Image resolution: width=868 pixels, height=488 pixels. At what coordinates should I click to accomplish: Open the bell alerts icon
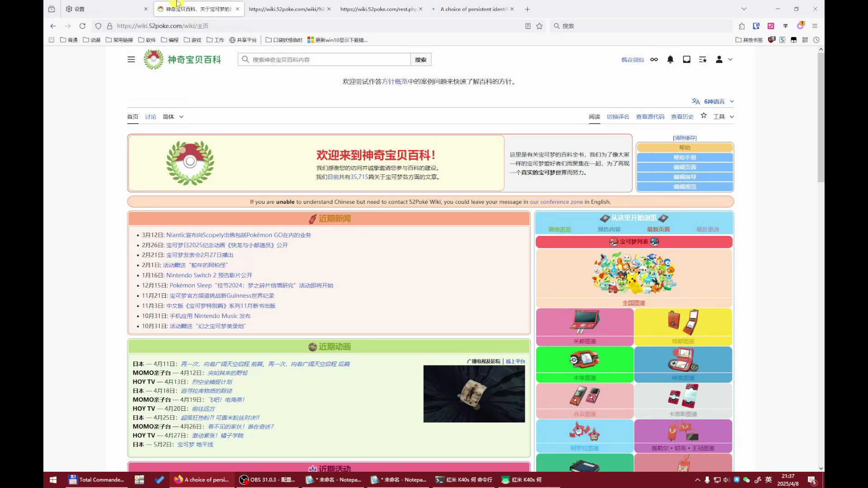coord(670,60)
